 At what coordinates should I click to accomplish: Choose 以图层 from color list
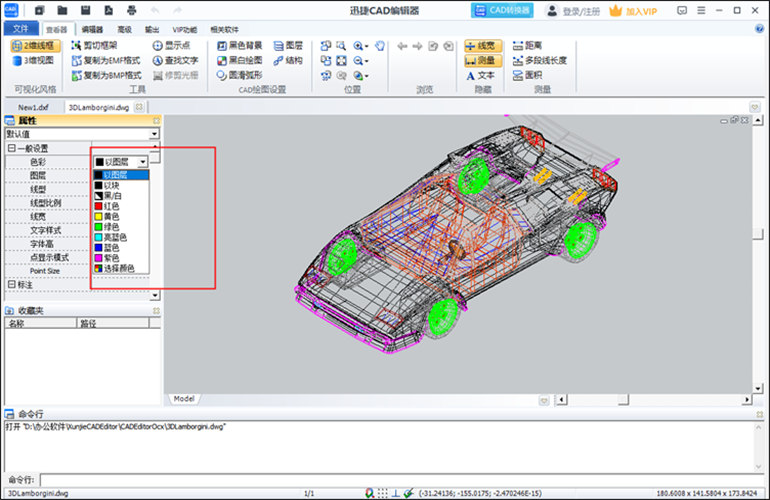pos(121,175)
